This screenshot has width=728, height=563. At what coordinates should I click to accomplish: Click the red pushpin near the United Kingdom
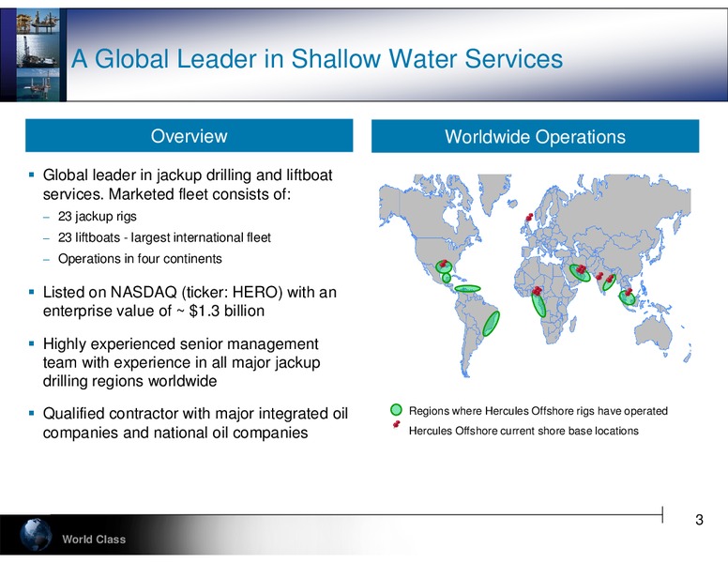(x=529, y=217)
